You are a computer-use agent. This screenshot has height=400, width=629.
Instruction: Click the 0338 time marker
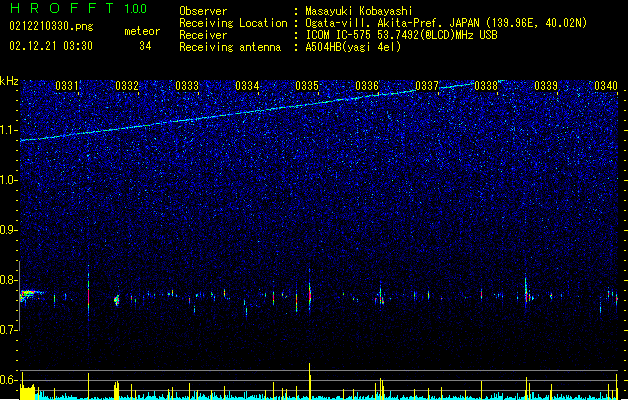point(486,86)
